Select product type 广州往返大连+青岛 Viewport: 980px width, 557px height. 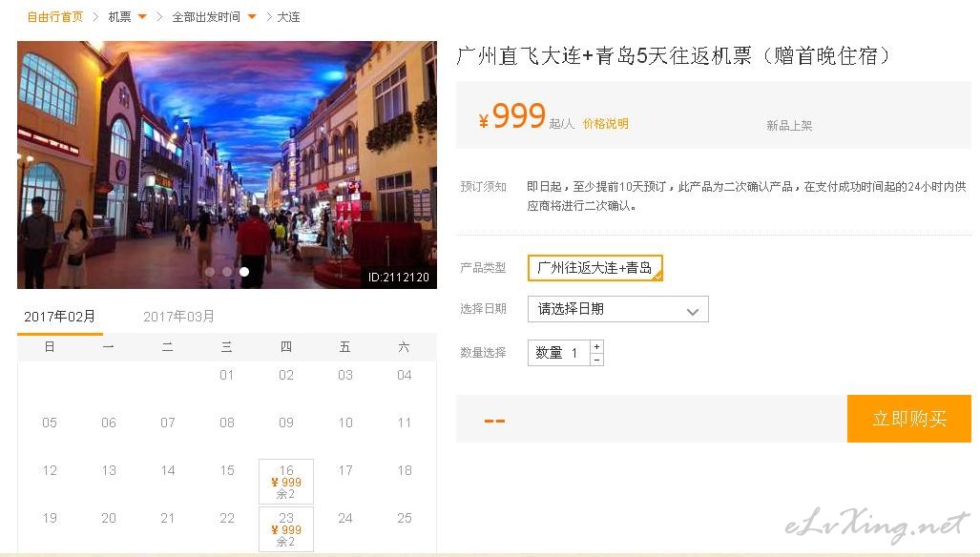point(595,268)
